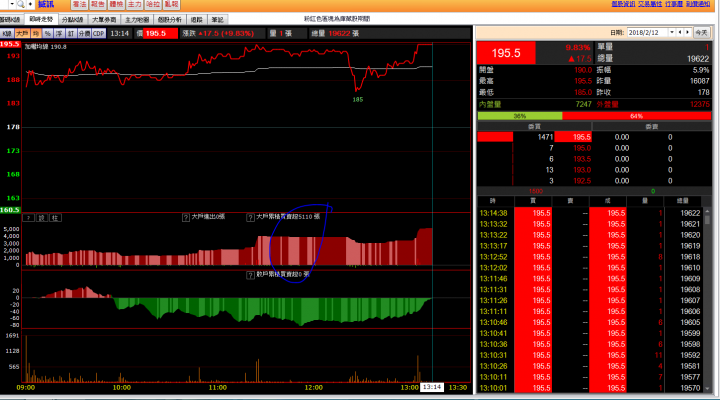Open the dropdown arrow beside search icon
The height and width of the screenshot is (400, 720).
coord(12,4)
